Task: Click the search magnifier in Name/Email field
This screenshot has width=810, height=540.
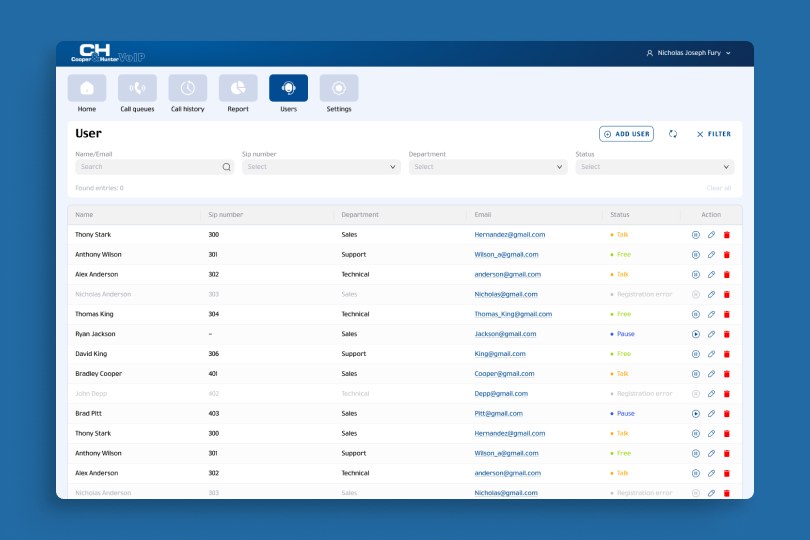Action: [226, 167]
